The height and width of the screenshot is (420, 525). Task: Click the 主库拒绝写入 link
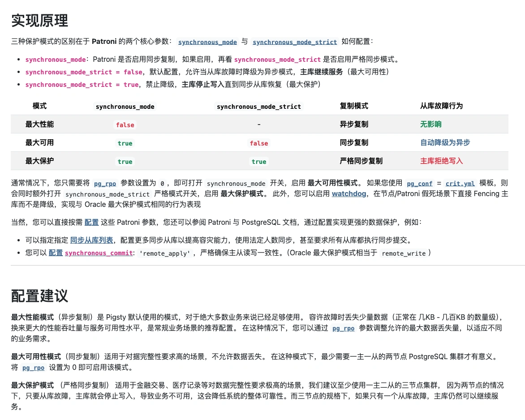(441, 161)
